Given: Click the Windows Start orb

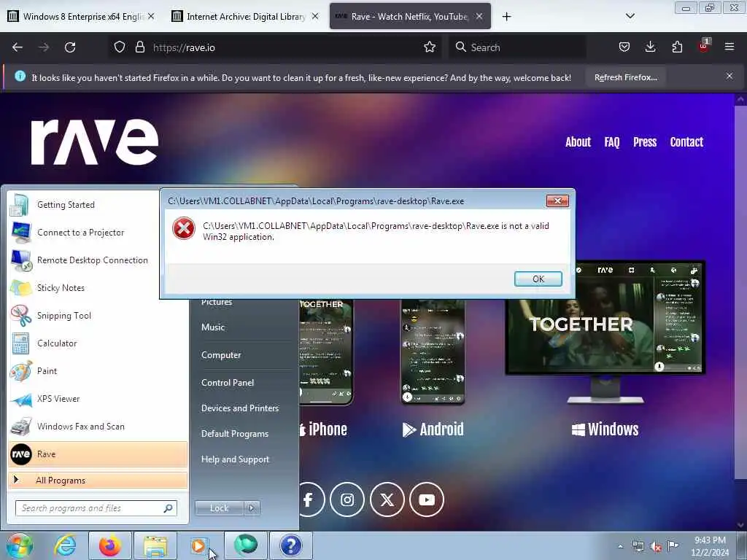Looking at the screenshot, I should click(x=19, y=545).
